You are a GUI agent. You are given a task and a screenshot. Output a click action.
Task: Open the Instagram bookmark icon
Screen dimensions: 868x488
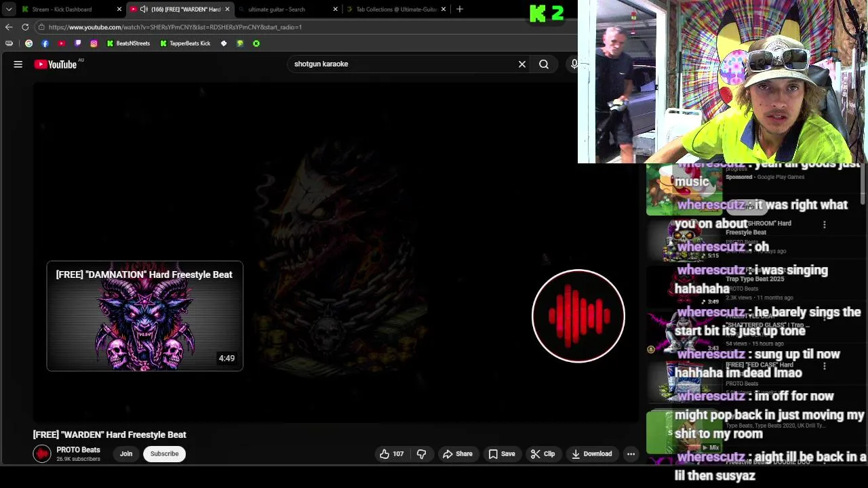[x=94, y=43]
